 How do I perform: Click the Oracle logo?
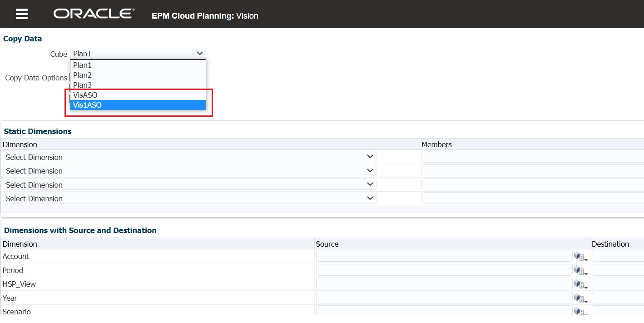point(93,13)
